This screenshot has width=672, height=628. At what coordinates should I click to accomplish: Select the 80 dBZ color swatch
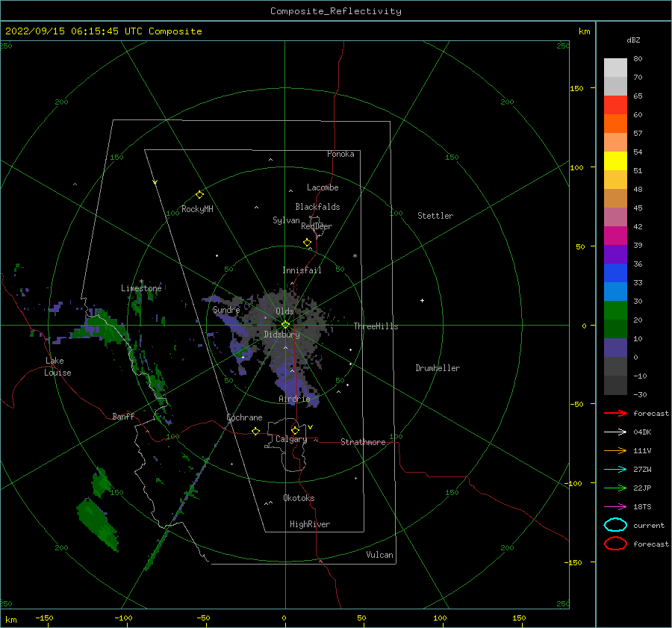615,67
